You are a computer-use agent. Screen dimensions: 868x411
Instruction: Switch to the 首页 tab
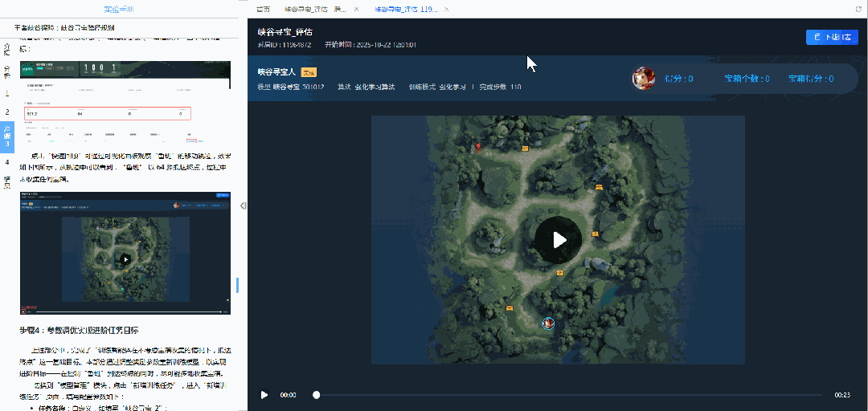(x=263, y=9)
